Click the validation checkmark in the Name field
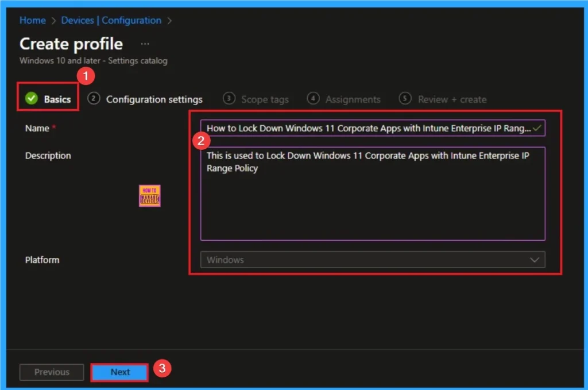 tap(536, 128)
